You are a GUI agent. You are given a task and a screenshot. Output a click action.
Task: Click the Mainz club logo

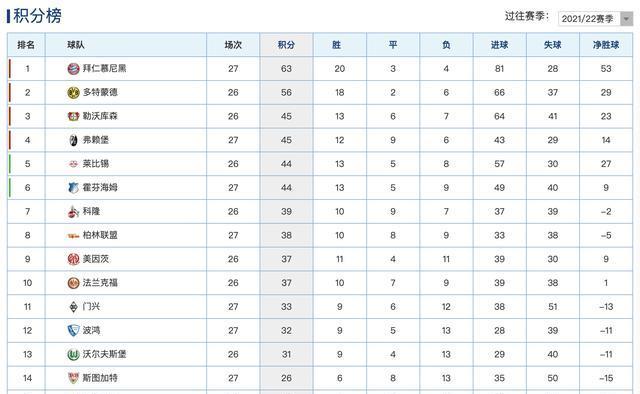(73, 259)
